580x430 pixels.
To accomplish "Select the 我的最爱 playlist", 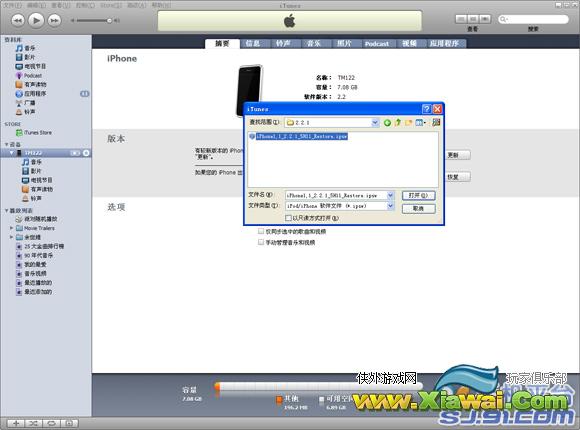I will [31, 265].
